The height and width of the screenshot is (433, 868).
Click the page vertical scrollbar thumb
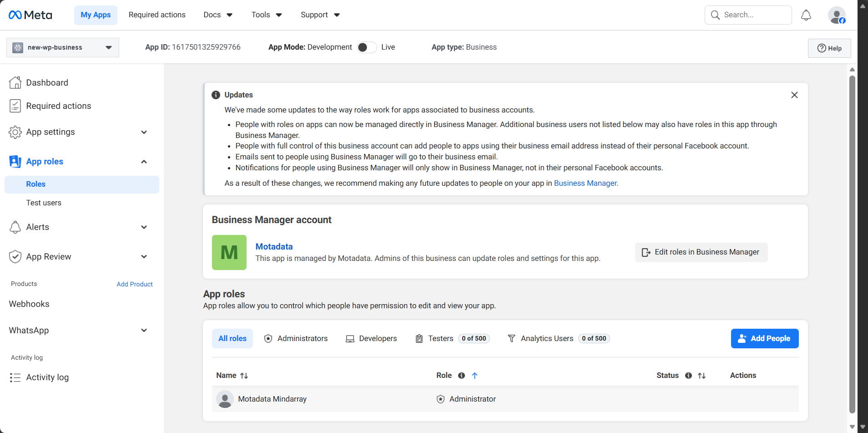tap(852, 245)
